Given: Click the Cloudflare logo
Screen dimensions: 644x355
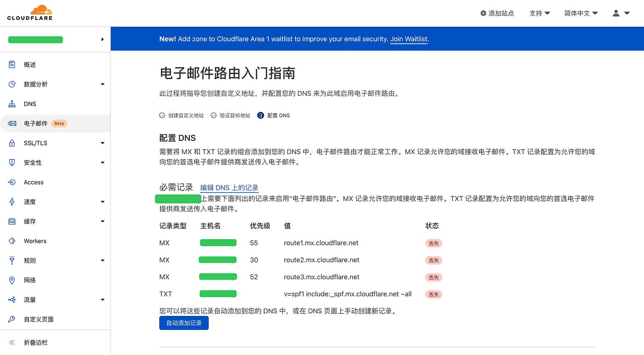Looking at the screenshot, I should tap(29, 12).
